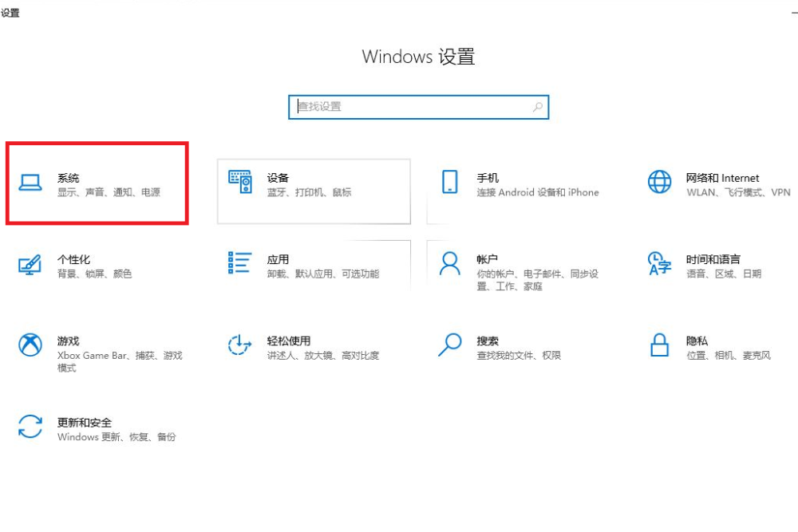The width and height of the screenshot is (798, 532).
Task: Open the 设备 settings title
Action: pyautogui.click(x=278, y=178)
